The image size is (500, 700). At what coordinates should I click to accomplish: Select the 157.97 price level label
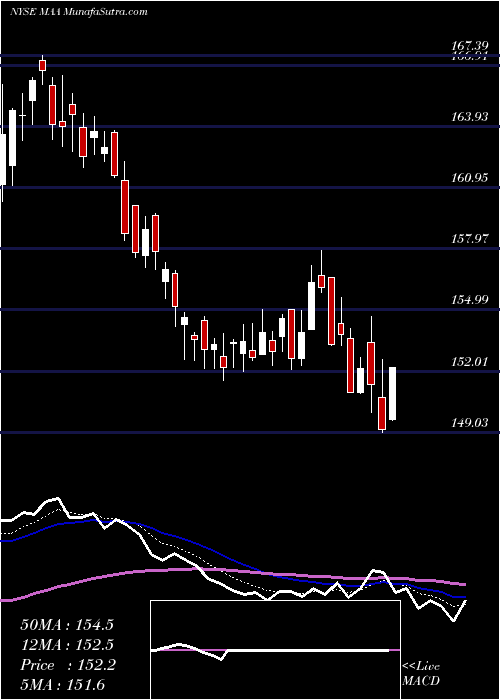point(469,239)
